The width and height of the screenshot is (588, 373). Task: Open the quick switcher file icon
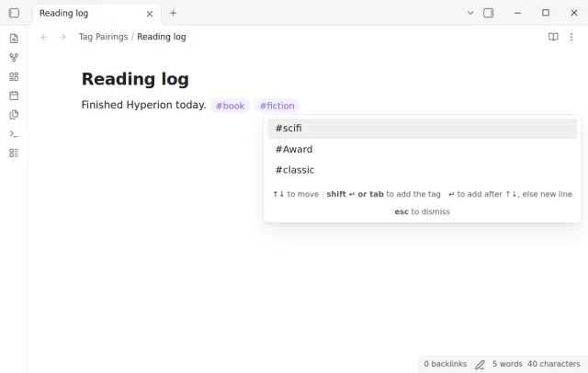coord(14,39)
